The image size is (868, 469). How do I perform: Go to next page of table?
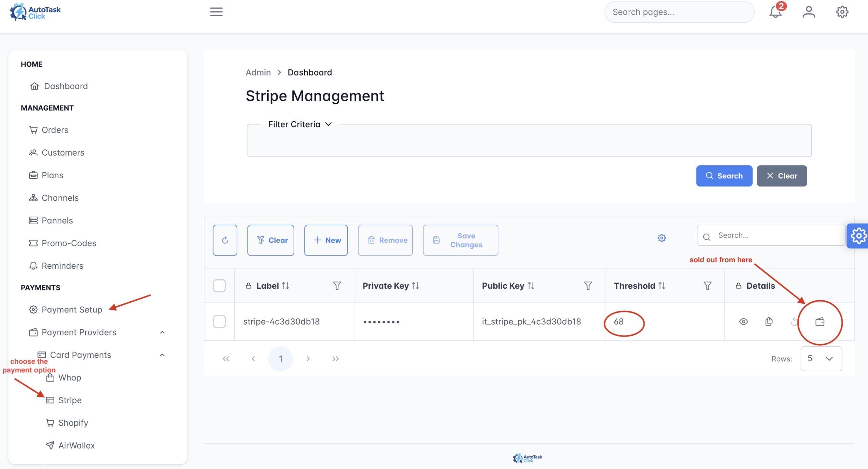308,359
